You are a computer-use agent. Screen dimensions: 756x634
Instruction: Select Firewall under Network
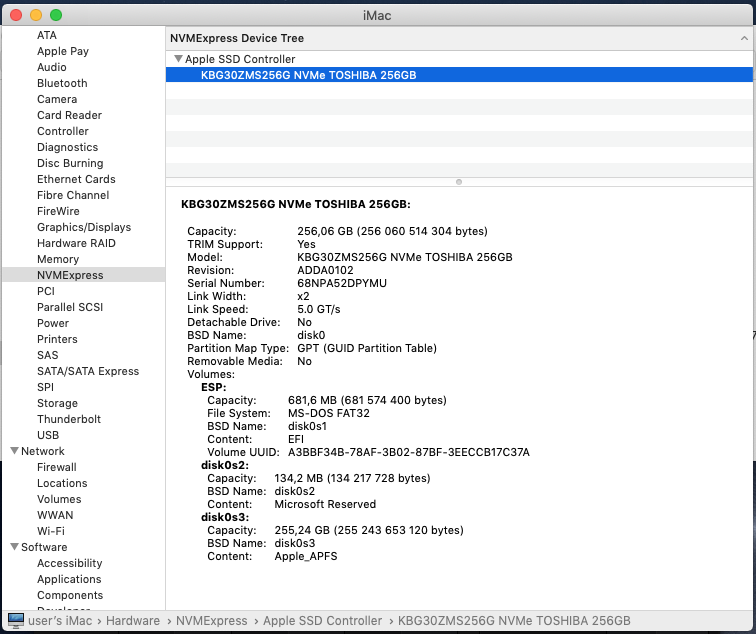56,467
